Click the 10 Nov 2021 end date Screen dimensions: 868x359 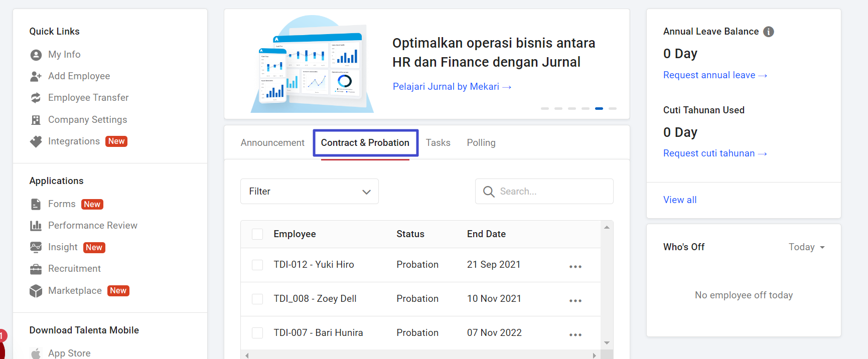point(494,299)
